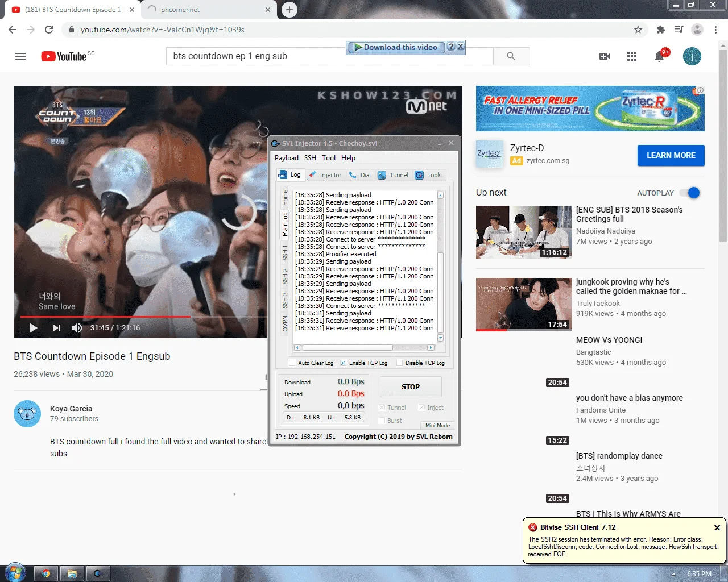
Task: Select the SSH 1 vertical log tab
Action: (x=285, y=253)
